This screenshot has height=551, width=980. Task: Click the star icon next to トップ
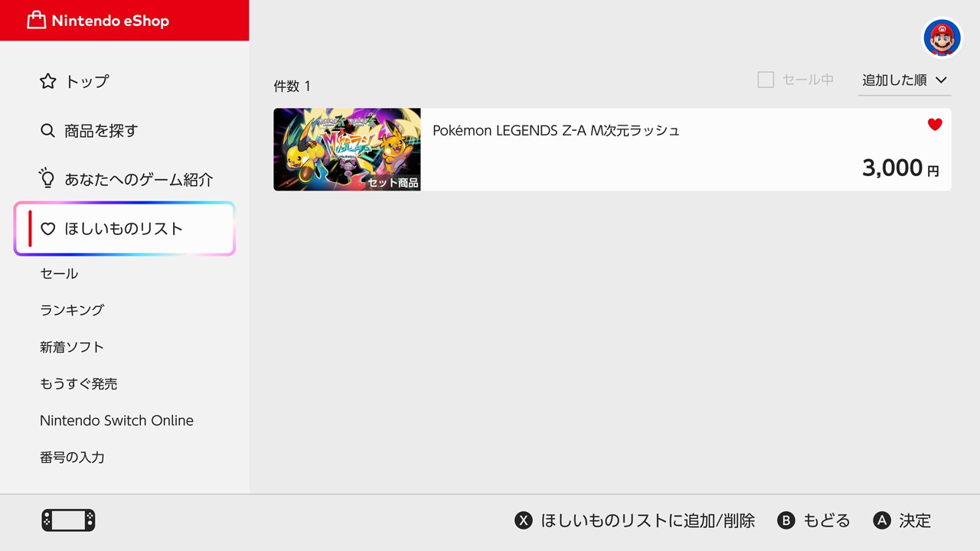(x=47, y=81)
